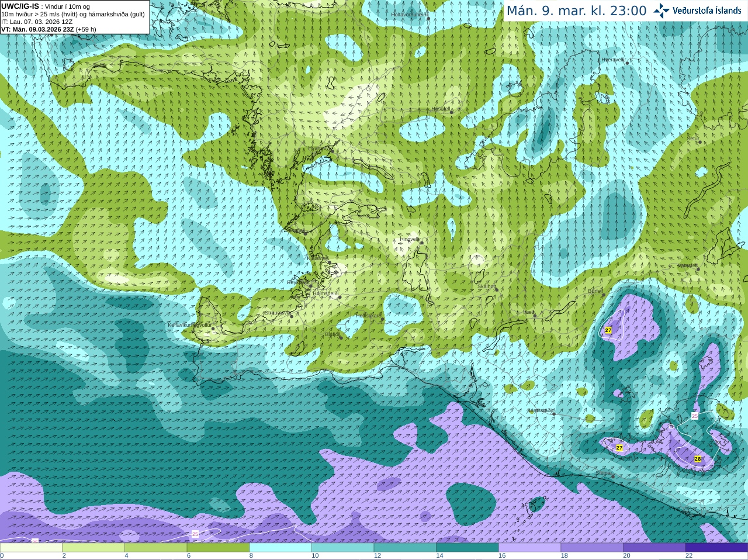Image resolution: width=748 pixels, height=560 pixels.
Task: Click the Bláfjöll station label
Action: tap(333, 334)
